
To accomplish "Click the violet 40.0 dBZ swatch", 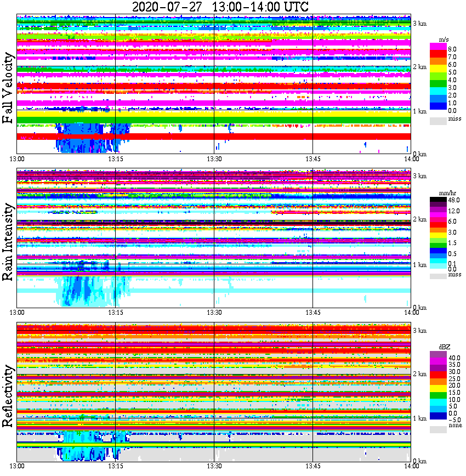I will pyautogui.click(x=438, y=354).
